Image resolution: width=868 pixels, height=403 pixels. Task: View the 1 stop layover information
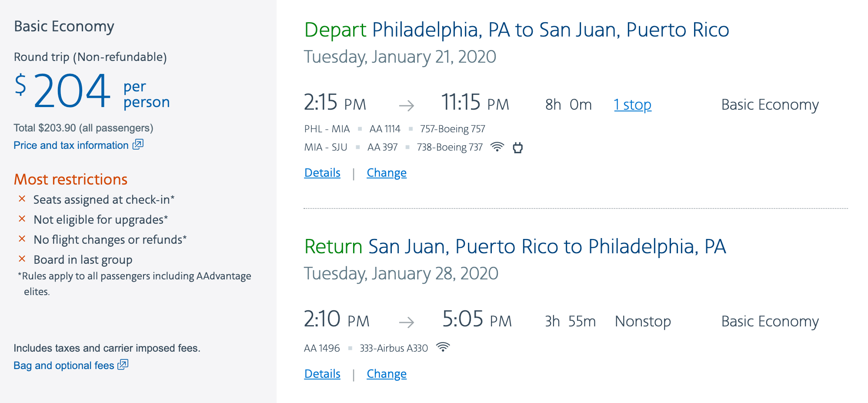pyautogui.click(x=632, y=105)
